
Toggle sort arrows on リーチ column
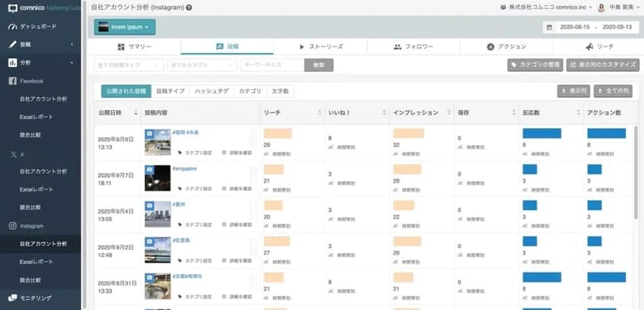pyautogui.click(x=320, y=113)
